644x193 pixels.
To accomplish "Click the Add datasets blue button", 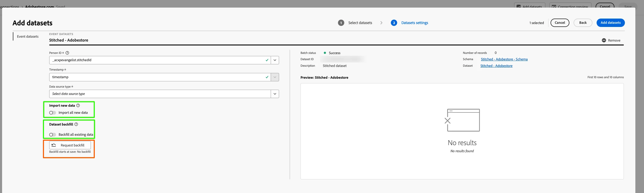I will (610, 23).
